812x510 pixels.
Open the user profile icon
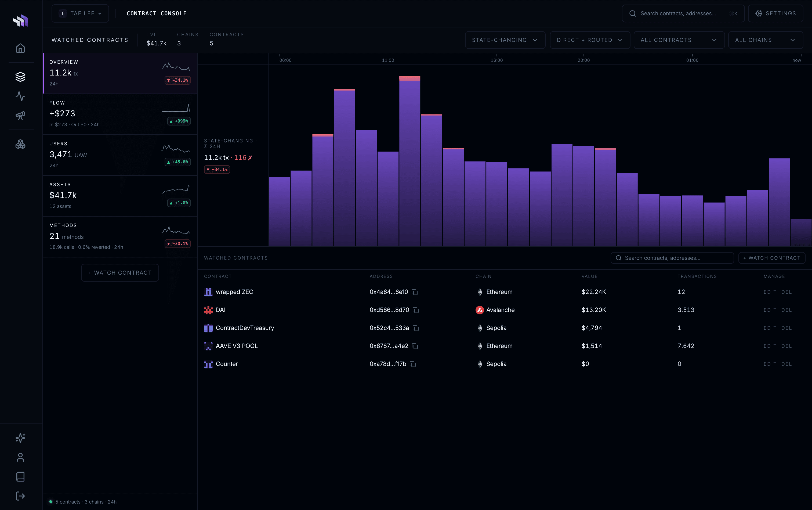(20, 457)
